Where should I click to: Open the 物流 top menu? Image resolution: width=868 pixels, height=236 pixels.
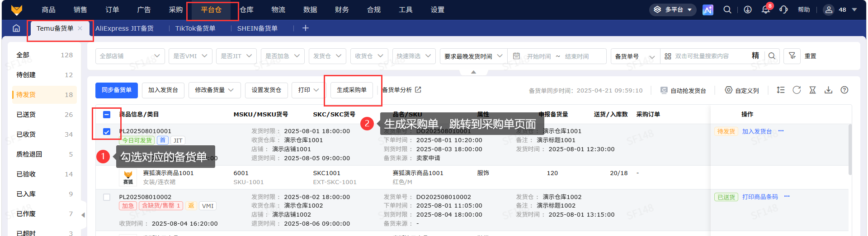click(x=278, y=9)
